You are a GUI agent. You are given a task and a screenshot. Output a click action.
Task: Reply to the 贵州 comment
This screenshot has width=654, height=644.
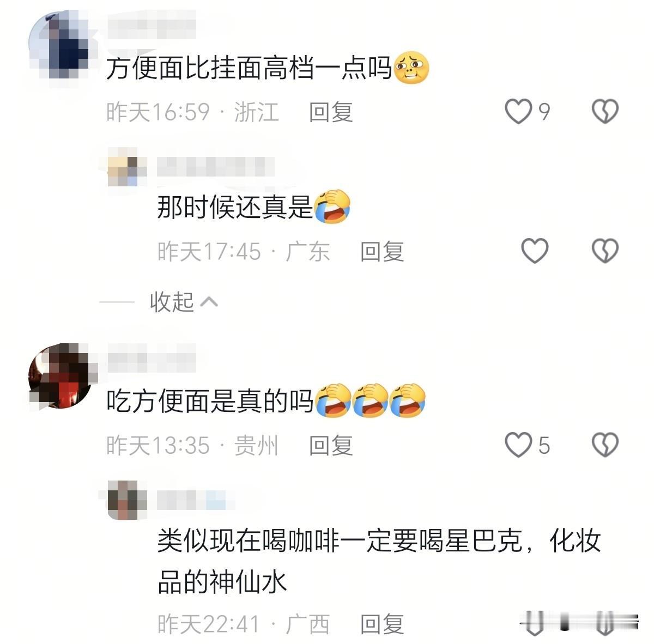[x=331, y=446]
